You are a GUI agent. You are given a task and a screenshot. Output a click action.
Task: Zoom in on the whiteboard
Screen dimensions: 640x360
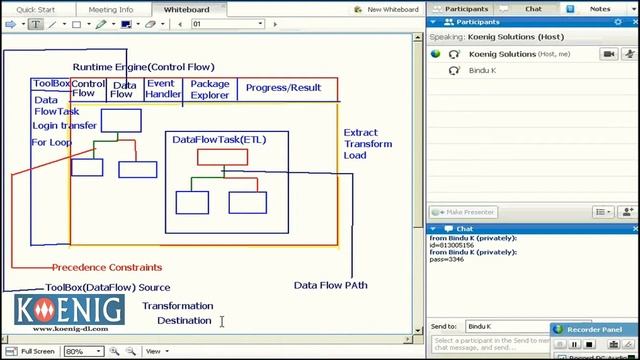tap(114, 351)
